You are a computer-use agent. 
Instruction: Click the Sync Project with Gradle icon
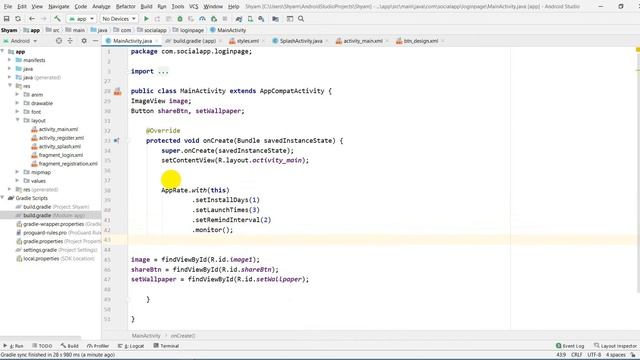[239, 19]
